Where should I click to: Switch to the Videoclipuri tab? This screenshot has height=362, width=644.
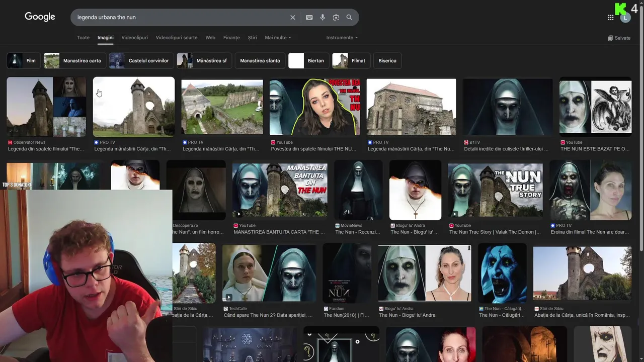coord(134,38)
